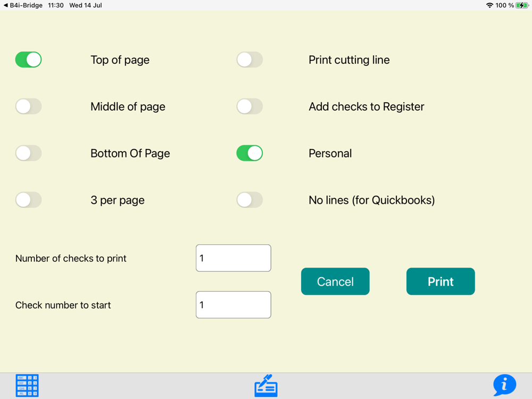The image size is (532, 399).
Task: Click the "Middle of page" label
Action: coord(128,107)
